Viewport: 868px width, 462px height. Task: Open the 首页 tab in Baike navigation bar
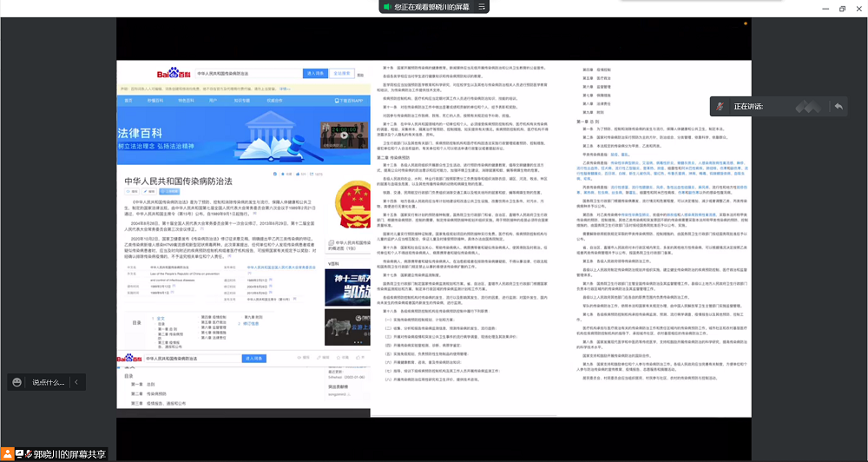click(x=128, y=101)
